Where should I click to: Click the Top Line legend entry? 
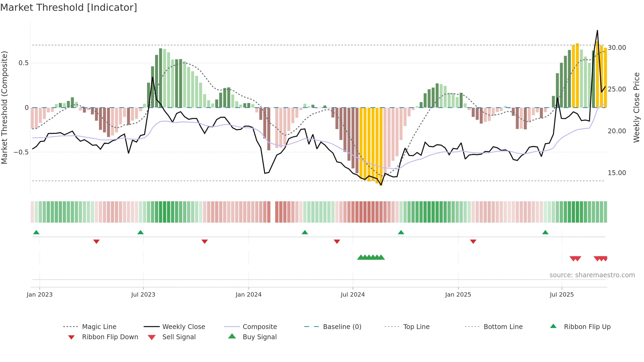pyautogui.click(x=407, y=327)
